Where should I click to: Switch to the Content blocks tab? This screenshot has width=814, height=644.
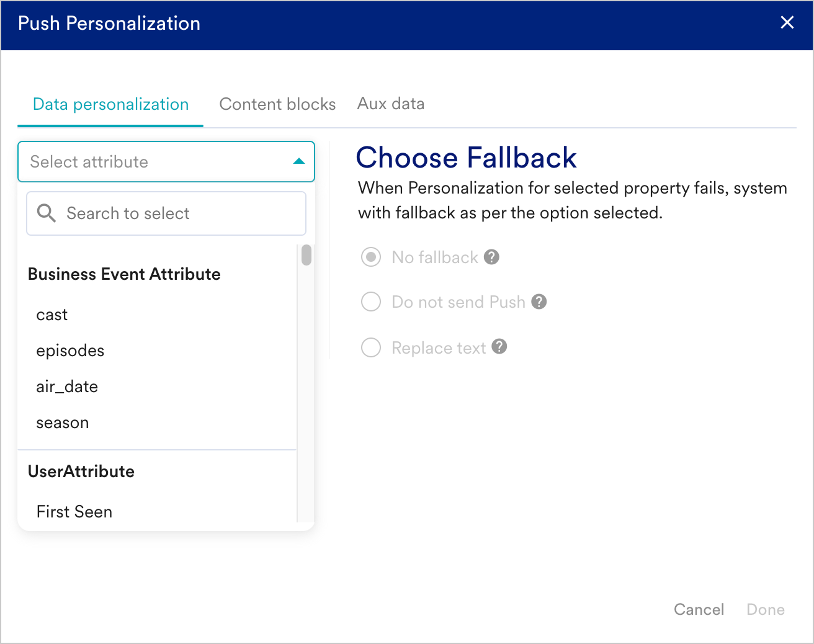pyautogui.click(x=277, y=104)
